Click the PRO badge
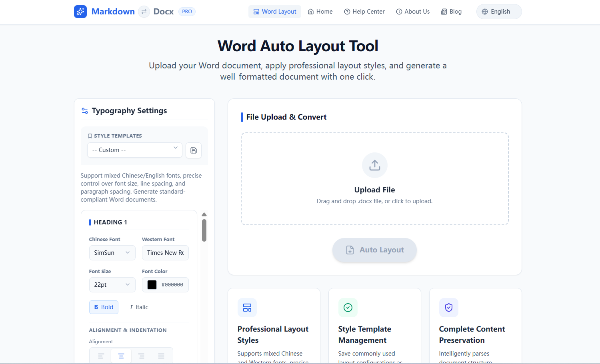The width and height of the screenshot is (600, 364). pos(187,12)
